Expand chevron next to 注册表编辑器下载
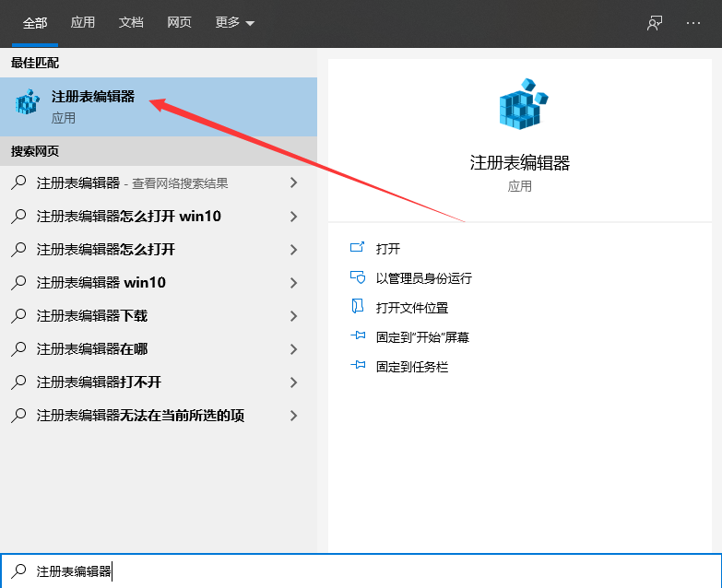 point(293,316)
